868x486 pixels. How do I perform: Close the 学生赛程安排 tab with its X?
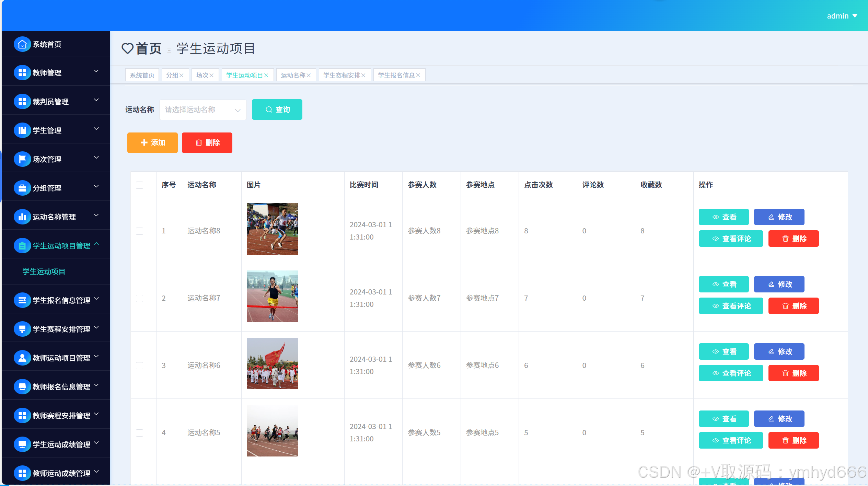363,76
